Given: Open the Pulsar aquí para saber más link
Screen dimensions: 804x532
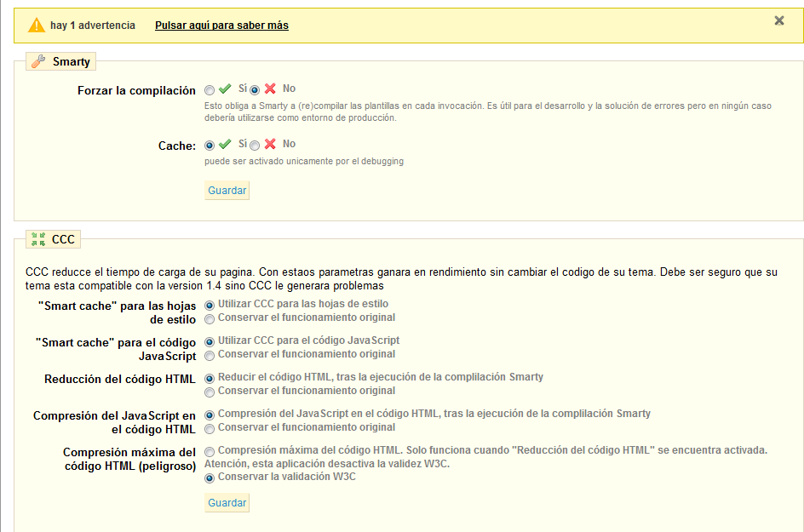Looking at the screenshot, I should pyautogui.click(x=221, y=25).
